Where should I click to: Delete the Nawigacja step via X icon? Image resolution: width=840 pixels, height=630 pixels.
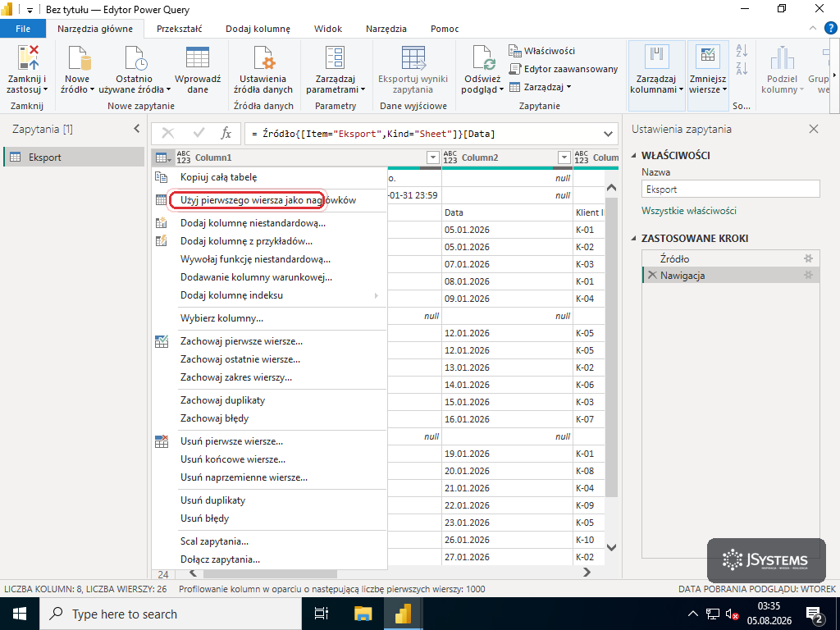[x=652, y=276]
